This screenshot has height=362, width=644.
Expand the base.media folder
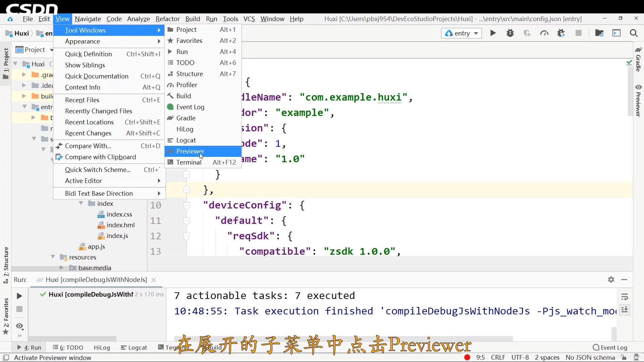tap(61, 268)
